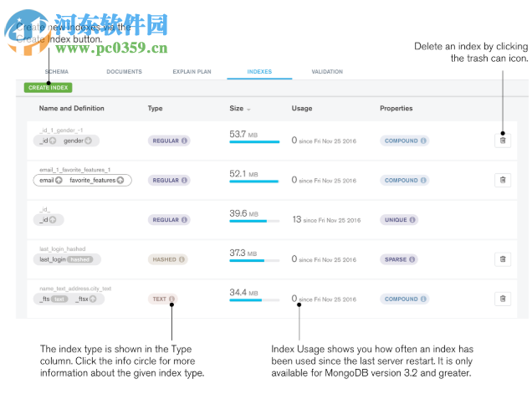Open info circle on TEXT type badge

tap(171, 299)
